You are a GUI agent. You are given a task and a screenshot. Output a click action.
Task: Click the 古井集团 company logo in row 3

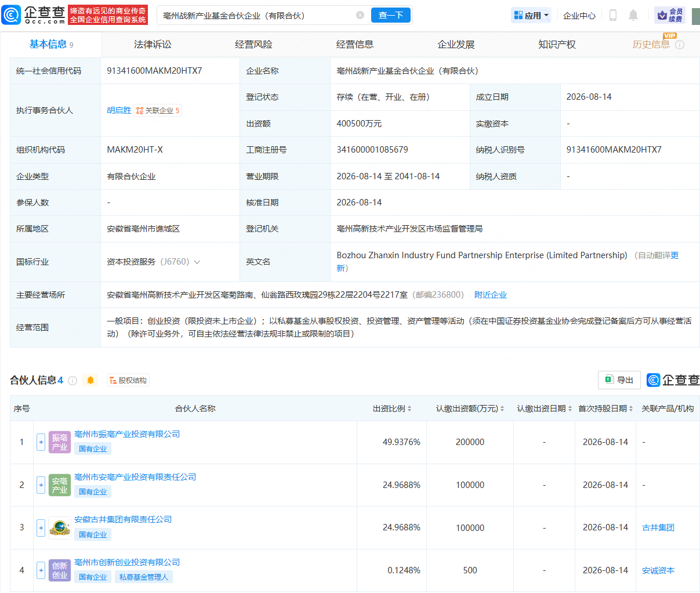pyautogui.click(x=60, y=528)
